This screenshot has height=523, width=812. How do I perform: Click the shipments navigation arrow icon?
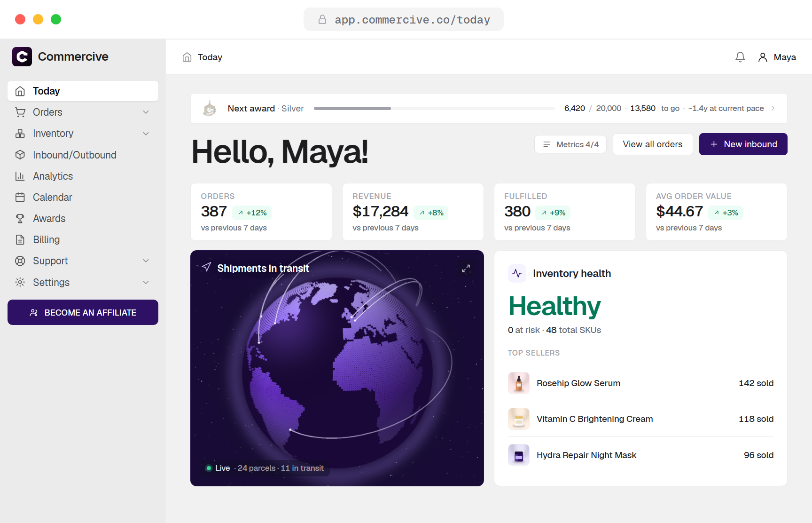206,267
